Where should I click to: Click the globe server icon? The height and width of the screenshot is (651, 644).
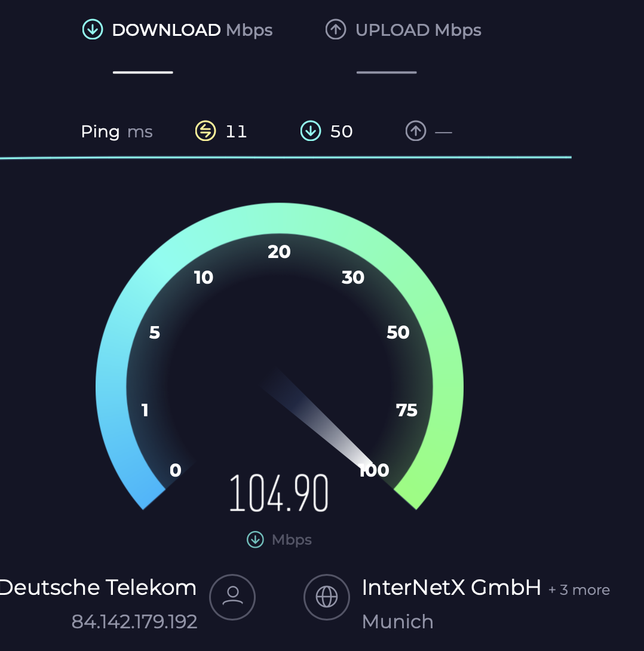327,597
